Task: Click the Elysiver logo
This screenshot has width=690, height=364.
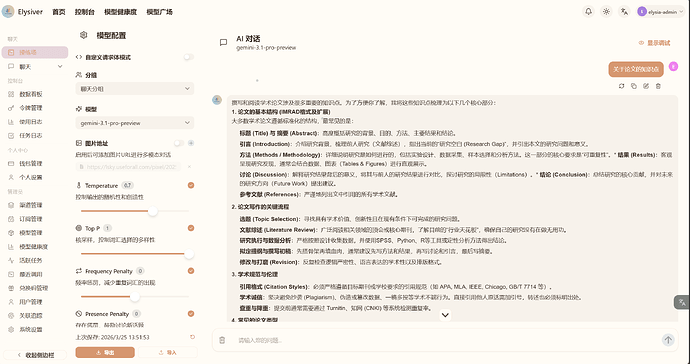Action: point(8,12)
